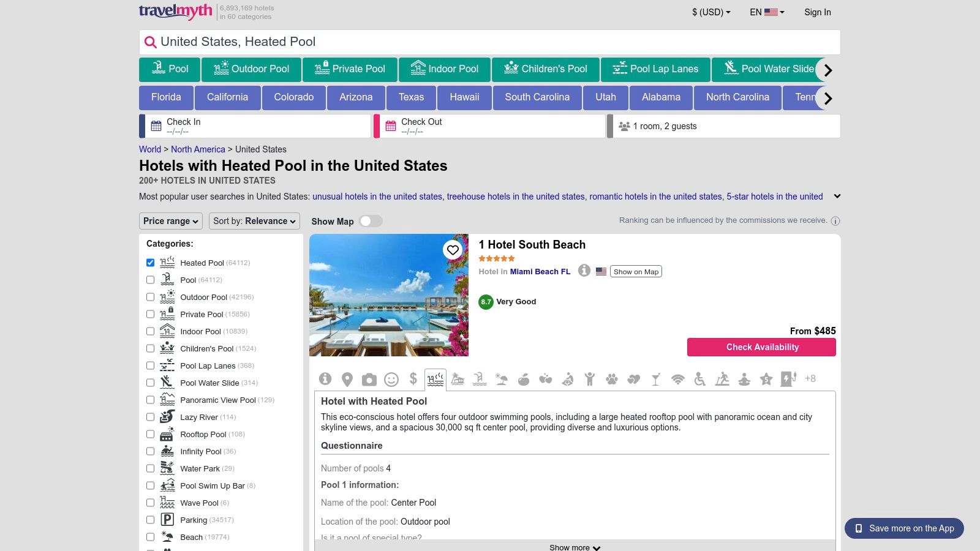Screen dimensions: 980x551
Task: Click the travelmyth logo
Action: (x=176, y=12)
